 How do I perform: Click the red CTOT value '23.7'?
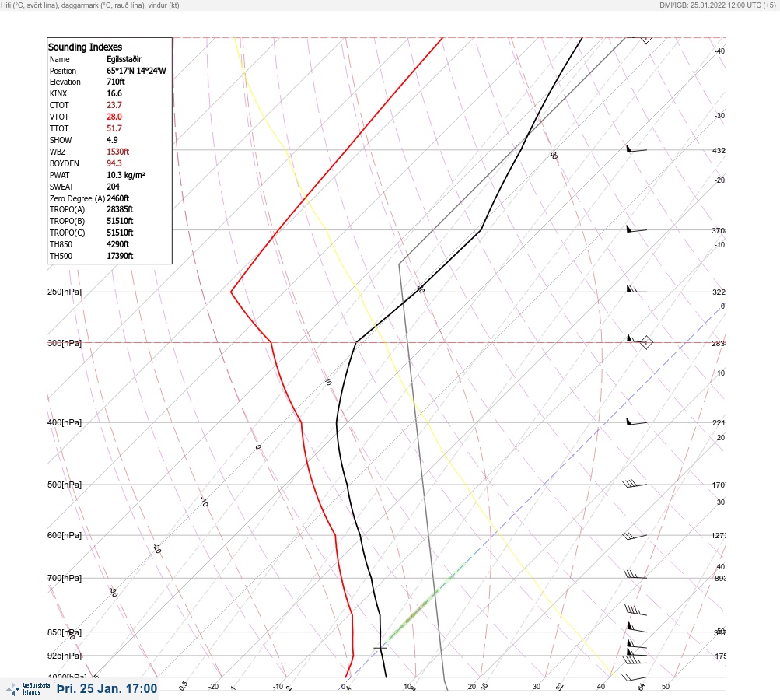pyautogui.click(x=114, y=105)
